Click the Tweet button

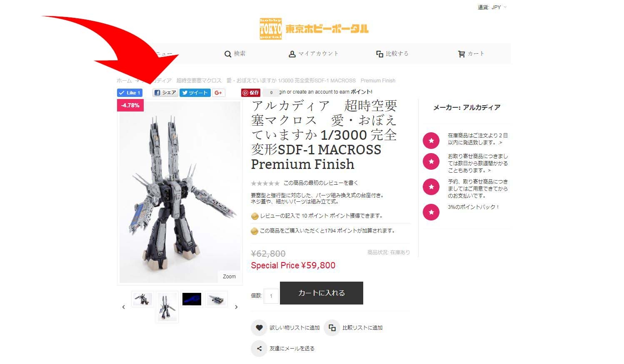(195, 93)
